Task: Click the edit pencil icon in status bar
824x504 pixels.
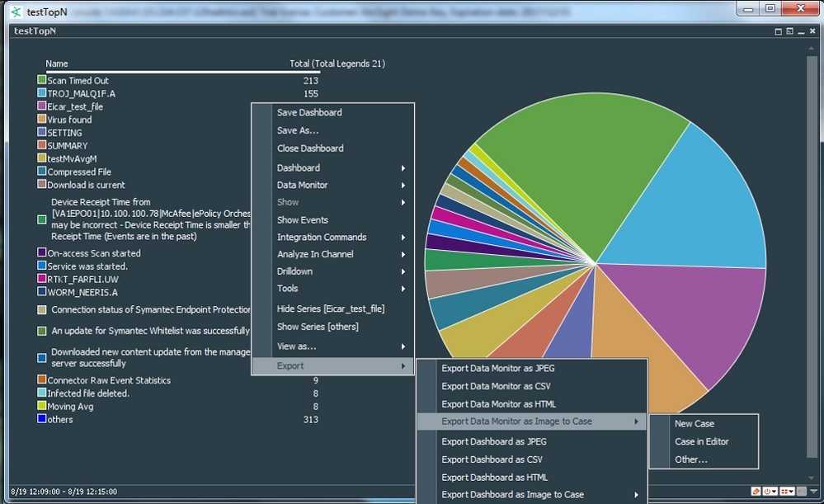Action: pos(756,492)
